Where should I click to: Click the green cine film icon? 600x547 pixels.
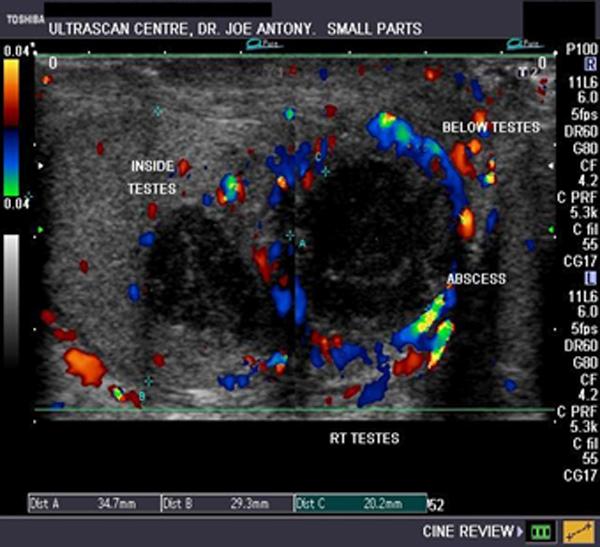point(543,530)
